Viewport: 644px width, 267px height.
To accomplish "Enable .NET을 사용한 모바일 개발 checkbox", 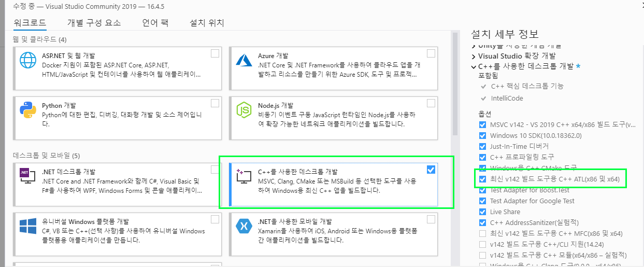I will (431, 219).
